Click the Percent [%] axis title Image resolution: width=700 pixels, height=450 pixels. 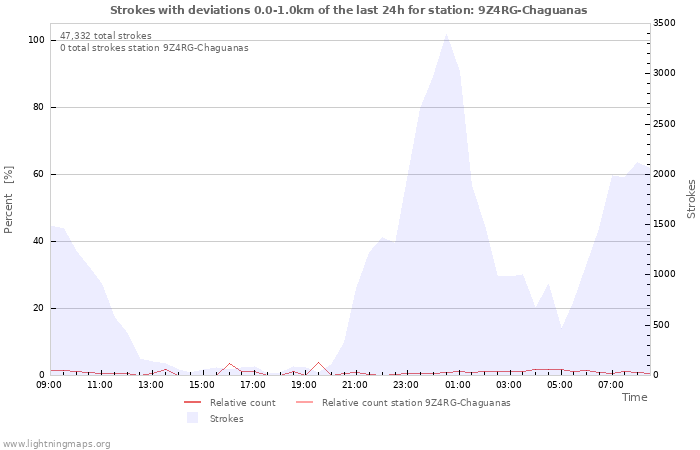10,199
